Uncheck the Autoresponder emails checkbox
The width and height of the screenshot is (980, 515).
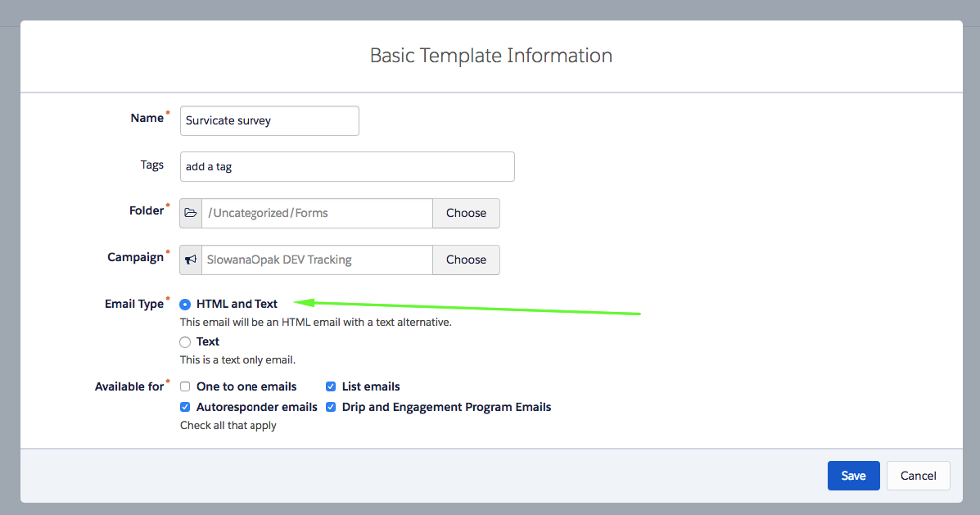pos(185,407)
